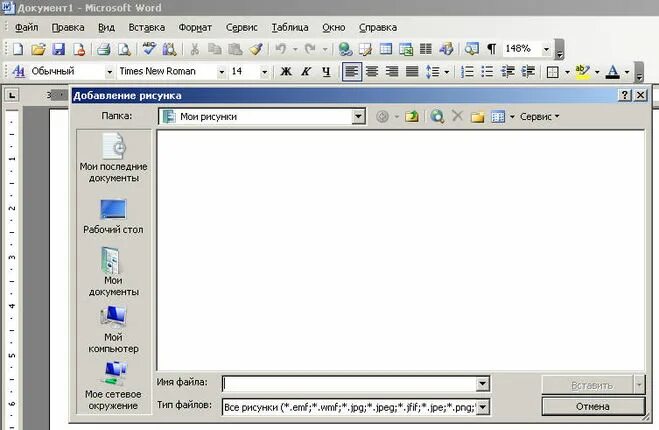This screenshot has width=659, height=430.
Task: Click the Undo arrow icon
Action: point(280,49)
